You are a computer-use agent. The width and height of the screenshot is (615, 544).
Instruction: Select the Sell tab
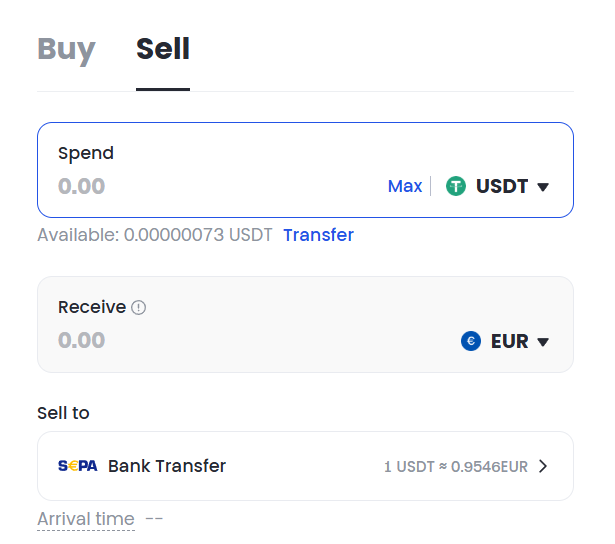[163, 49]
